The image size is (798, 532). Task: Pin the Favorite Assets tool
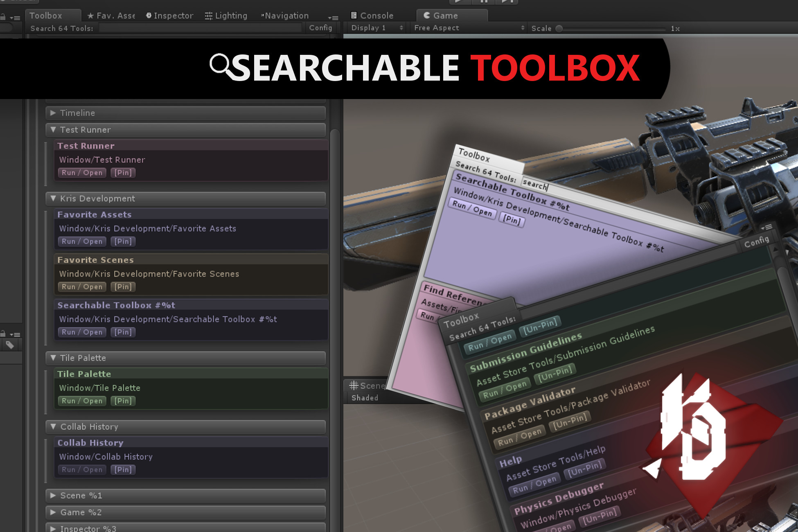coord(123,241)
